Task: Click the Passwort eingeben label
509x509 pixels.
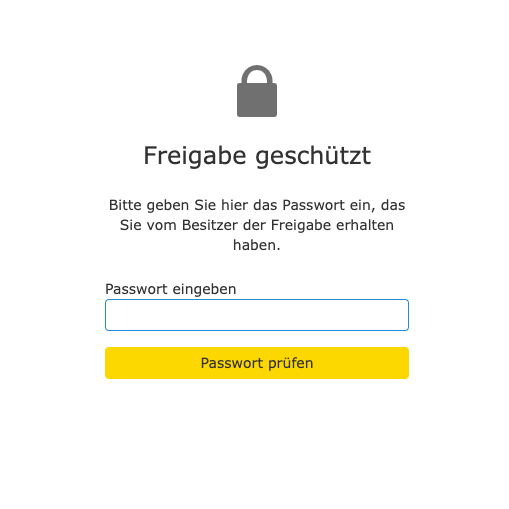Action: [x=171, y=289]
